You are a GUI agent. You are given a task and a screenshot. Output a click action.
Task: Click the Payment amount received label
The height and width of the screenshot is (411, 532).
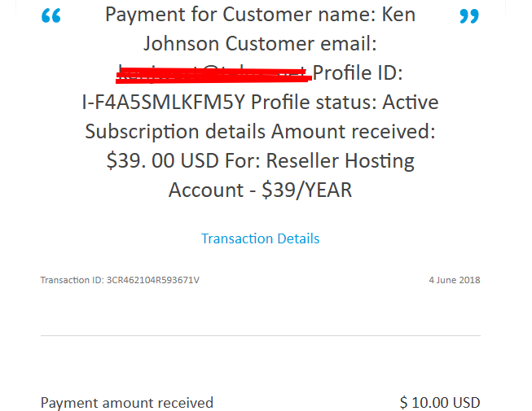pyautogui.click(x=127, y=403)
